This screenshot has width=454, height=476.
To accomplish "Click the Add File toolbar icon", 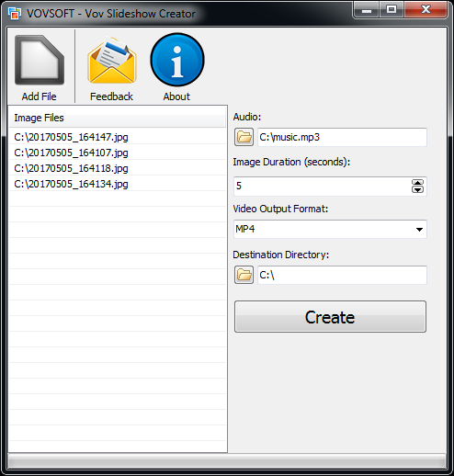I will coord(40,60).
